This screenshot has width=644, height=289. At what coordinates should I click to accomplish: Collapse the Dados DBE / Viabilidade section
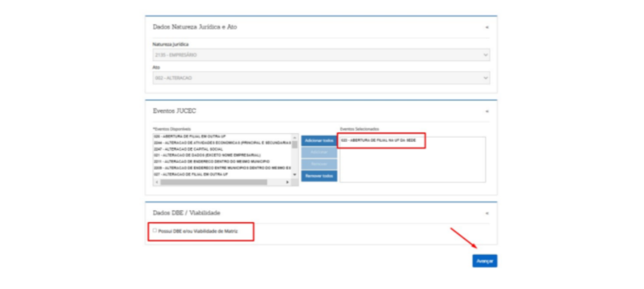click(486, 213)
